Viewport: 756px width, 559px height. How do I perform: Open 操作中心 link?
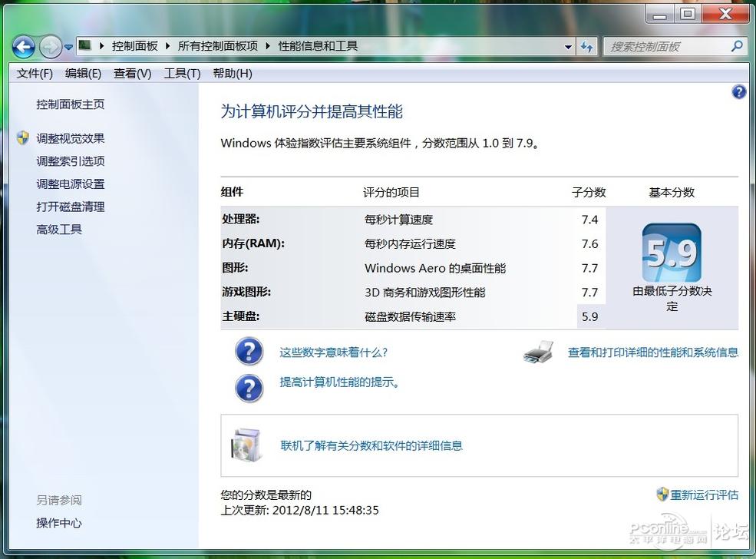pyautogui.click(x=59, y=523)
